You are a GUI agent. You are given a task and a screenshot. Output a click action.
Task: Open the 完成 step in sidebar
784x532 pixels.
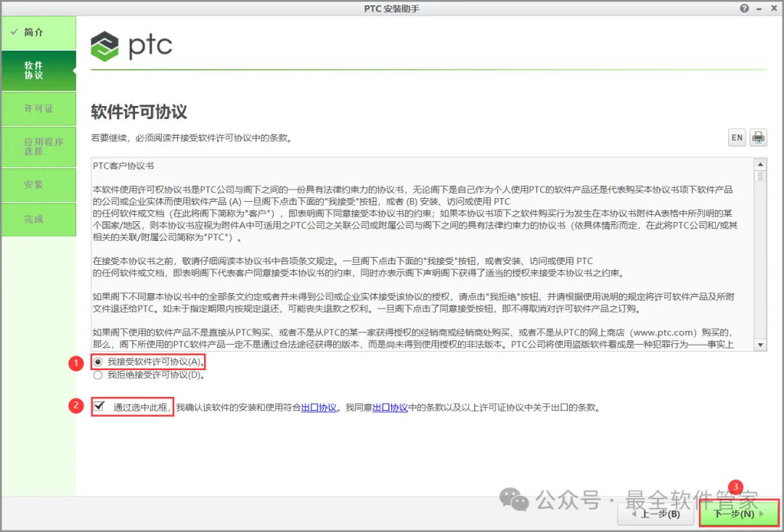coord(39,219)
